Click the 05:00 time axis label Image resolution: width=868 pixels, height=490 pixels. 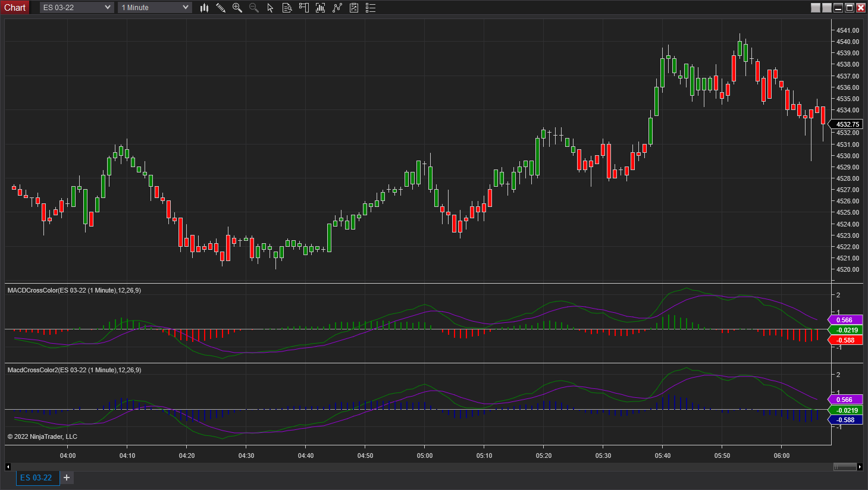pyautogui.click(x=425, y=456)
